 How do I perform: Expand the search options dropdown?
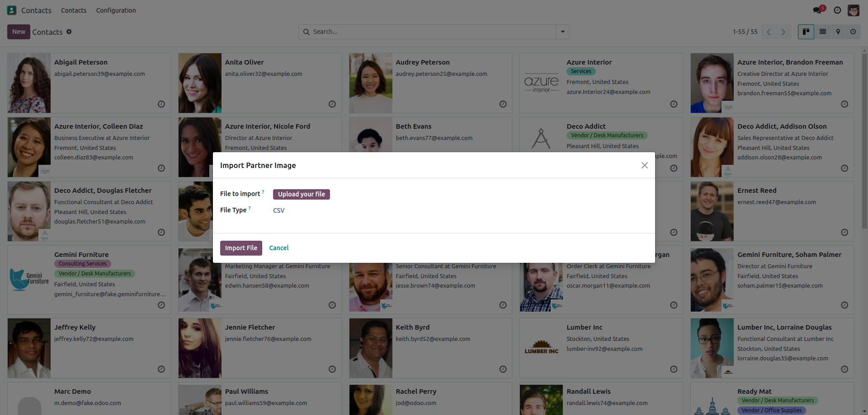563,32
